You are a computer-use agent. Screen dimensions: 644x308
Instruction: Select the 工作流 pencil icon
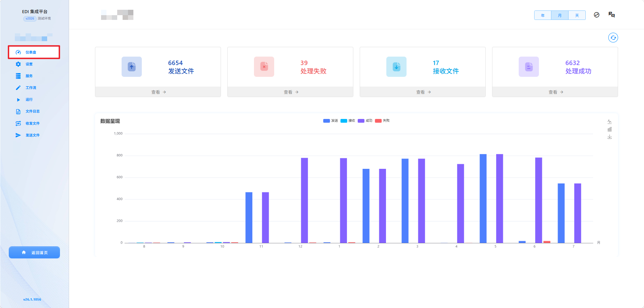tap(18, 88)
